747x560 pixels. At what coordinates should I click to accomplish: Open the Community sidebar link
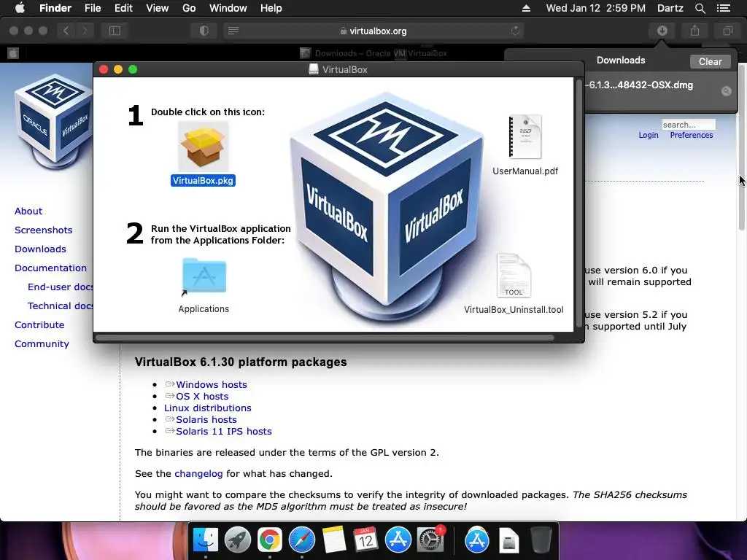coord(42,344)
